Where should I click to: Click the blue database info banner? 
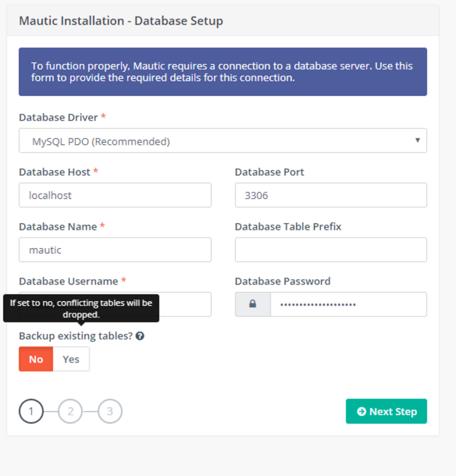(x=223, y=72)
